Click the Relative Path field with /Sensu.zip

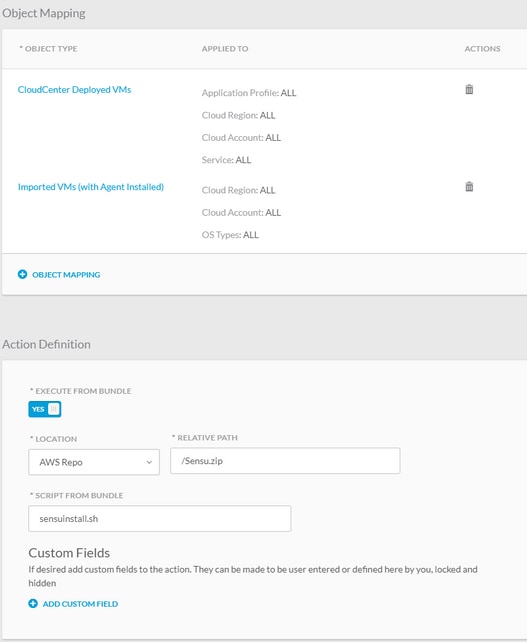[x=285, y=461]
